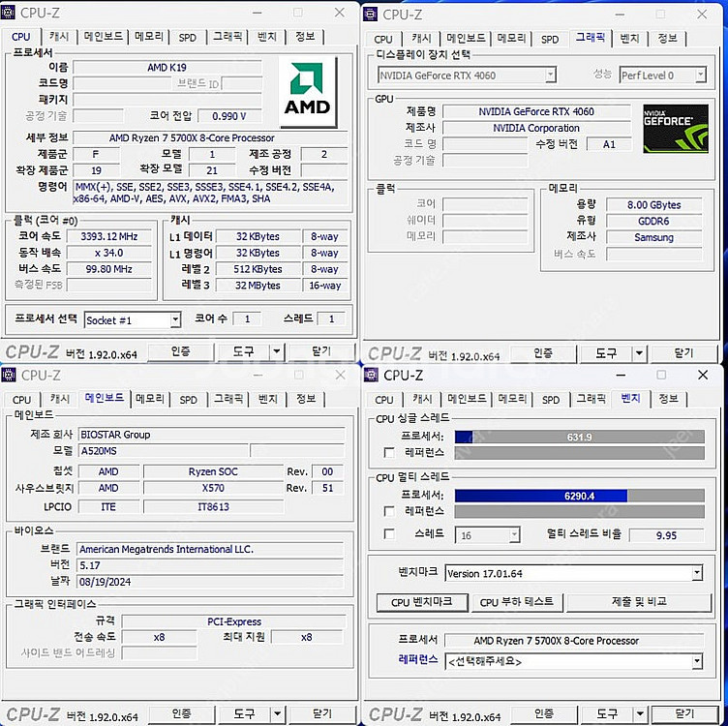Start the CPU 부하 테스트 button
Image resolution: width=728 pixels, height=726 pixels.
click(x=517, y=602)
